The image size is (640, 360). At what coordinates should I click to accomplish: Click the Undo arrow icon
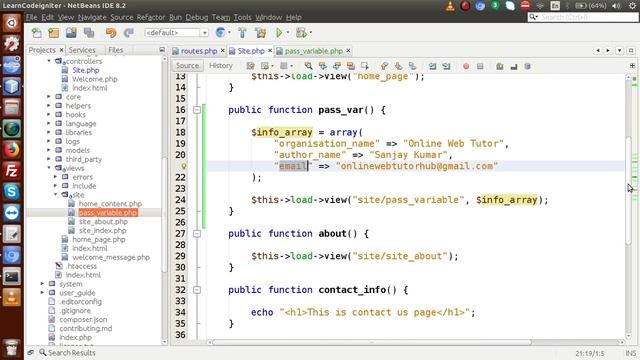111,33
